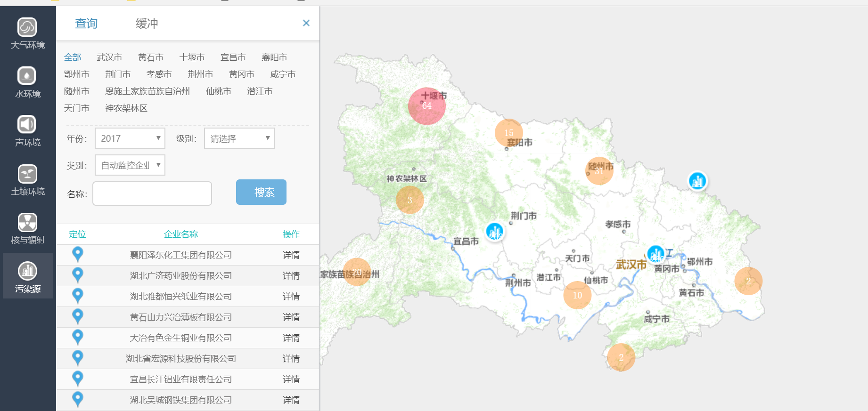Click the 随州市 cluster marker showing 31

[x=599, y=171]
